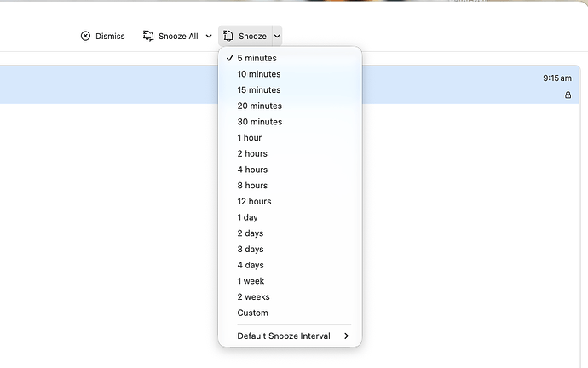This screenshot has height=368, width=588.
Task: Select 12 hours snooze
Action: tap(290, 201)
